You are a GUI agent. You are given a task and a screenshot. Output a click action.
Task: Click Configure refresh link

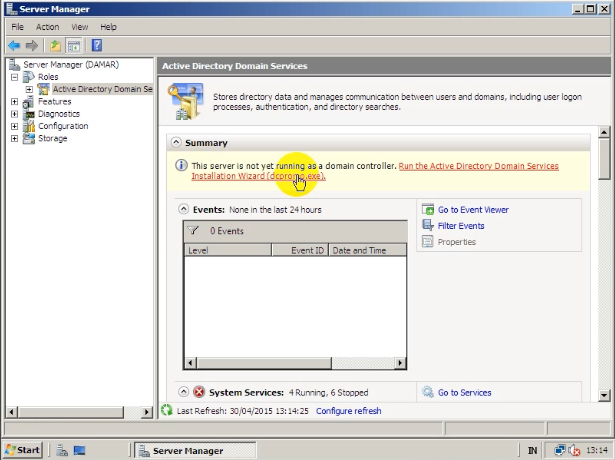tap(349, 411)
